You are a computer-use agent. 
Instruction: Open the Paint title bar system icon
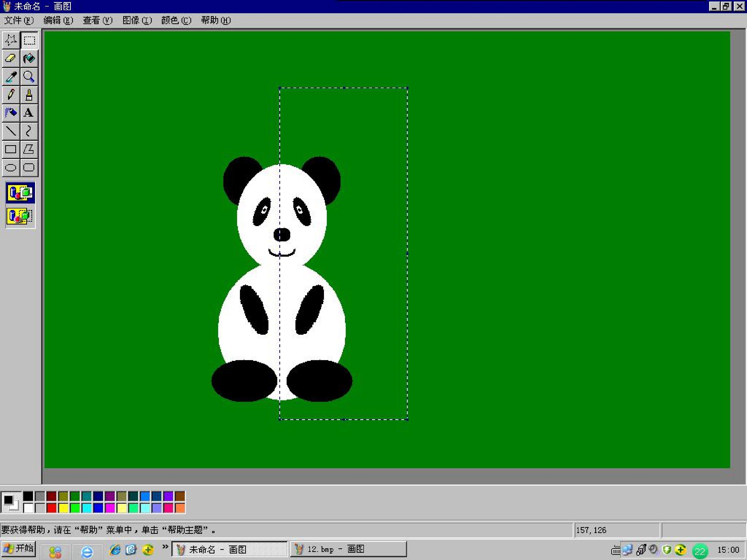[x=7, y=6]
